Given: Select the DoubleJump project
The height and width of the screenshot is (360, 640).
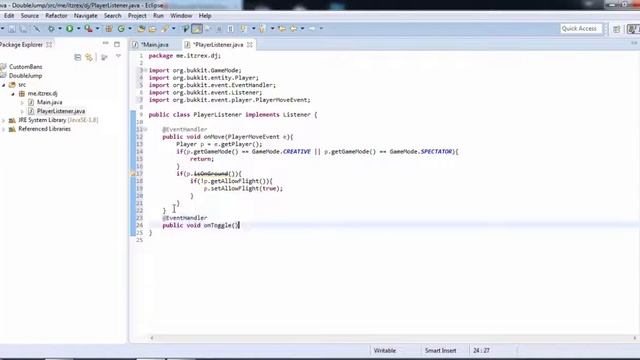Looking at the screenshot, I should 25,76.
